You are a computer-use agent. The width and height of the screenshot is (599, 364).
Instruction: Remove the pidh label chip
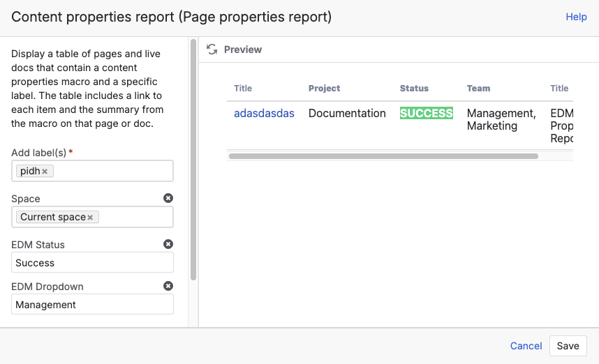tap(45, 172)
